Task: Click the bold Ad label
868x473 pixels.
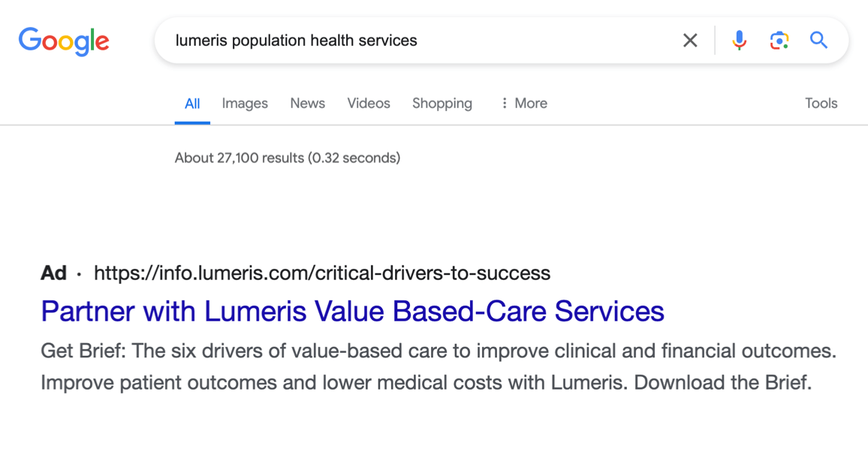Action: coord(54,273)
